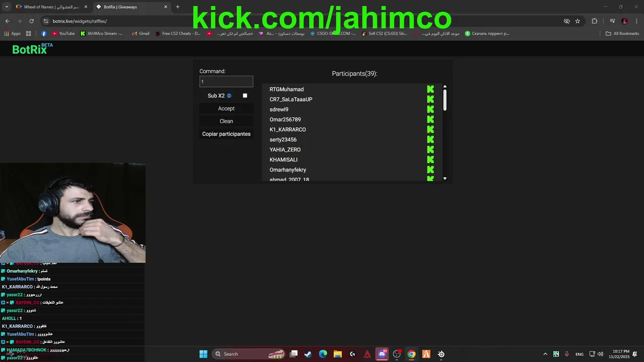The image size is (644, 362).
Task: Click the ENG language indicator
Action: click(x=580, y=354)
